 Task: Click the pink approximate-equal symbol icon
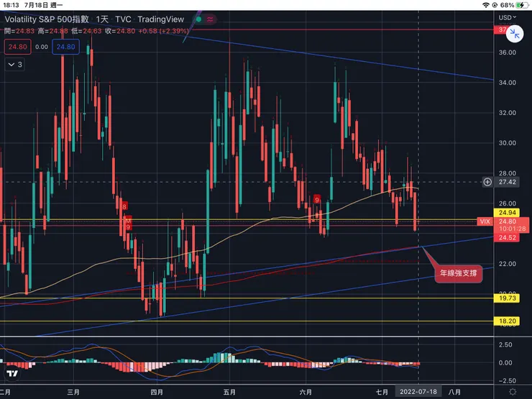[x=210, y=19]
